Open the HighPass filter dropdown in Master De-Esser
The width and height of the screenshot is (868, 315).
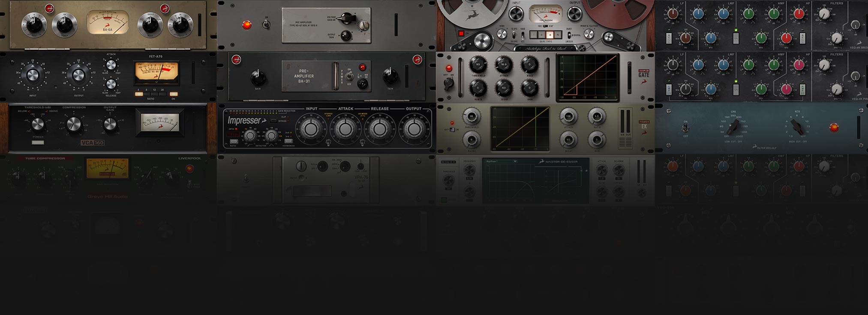tap(501, 161)
